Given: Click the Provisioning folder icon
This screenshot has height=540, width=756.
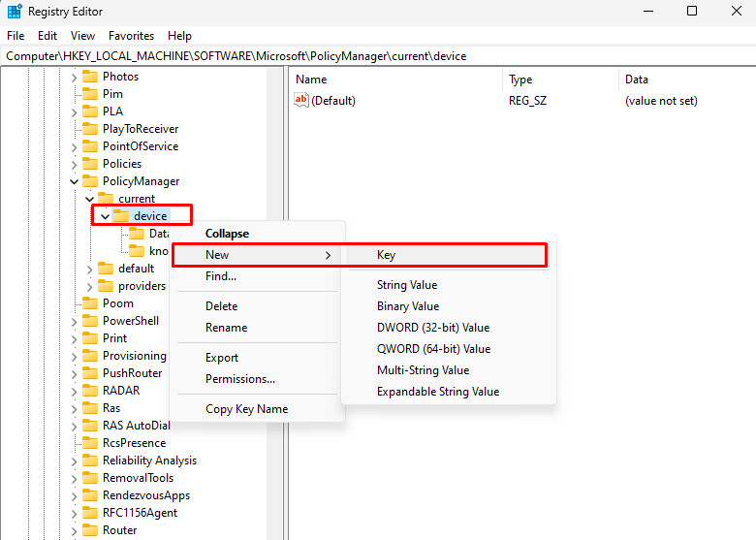Looking at the screenshot, I should [90, 356].
